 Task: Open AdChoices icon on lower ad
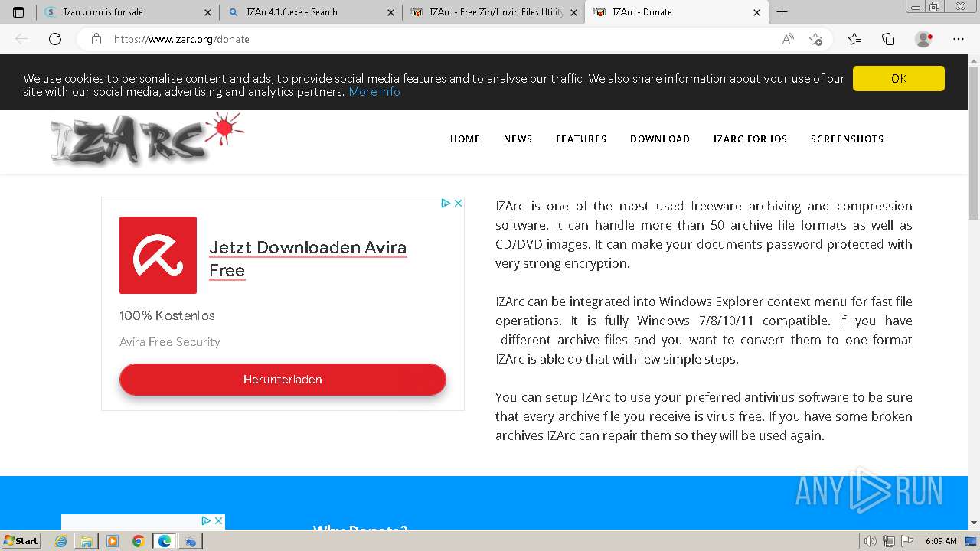(x=206, y=520)
